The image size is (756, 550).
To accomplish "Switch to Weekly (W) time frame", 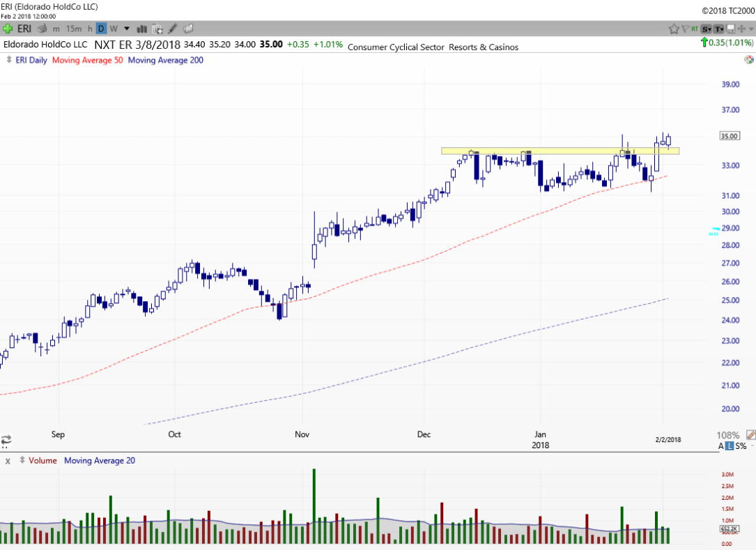I will point(114,29).
